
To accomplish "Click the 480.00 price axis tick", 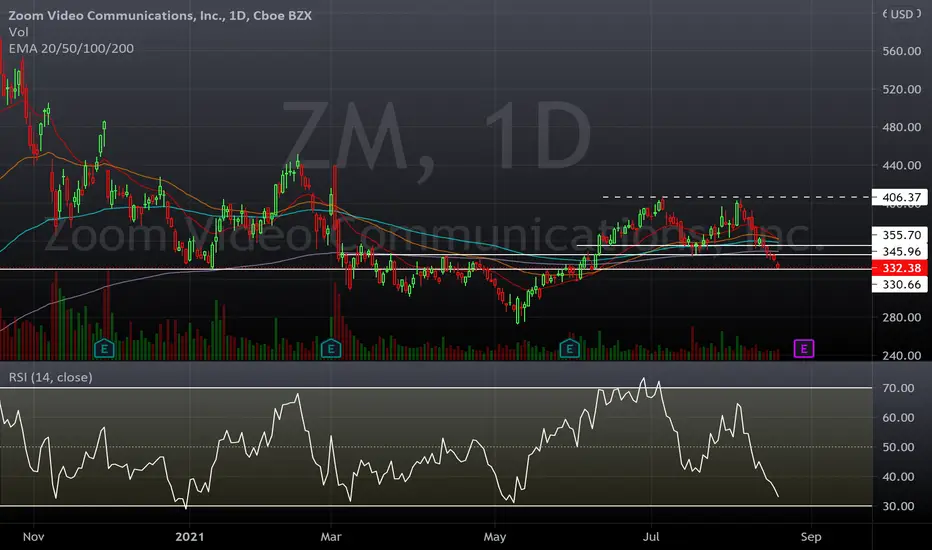I will pos(902,127).
